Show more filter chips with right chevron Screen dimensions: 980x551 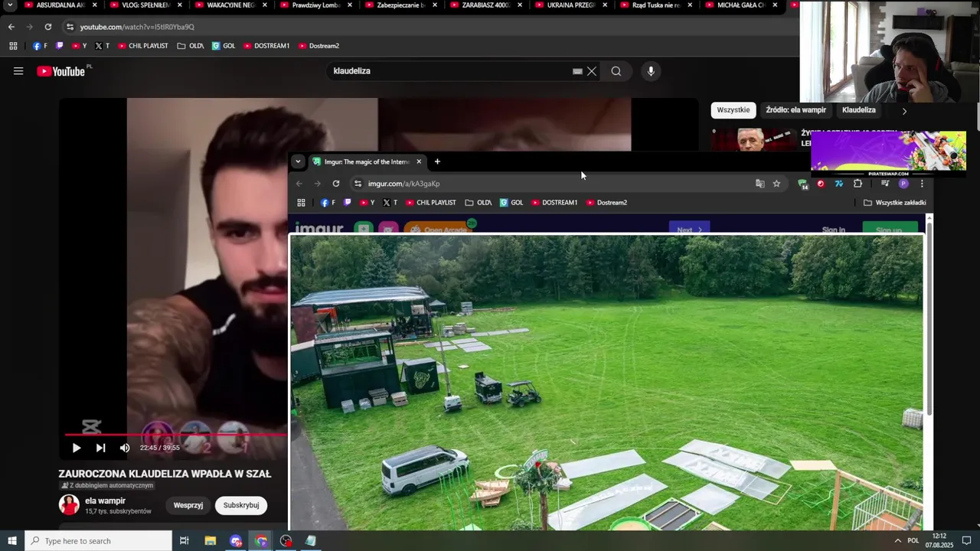(904, 111)
